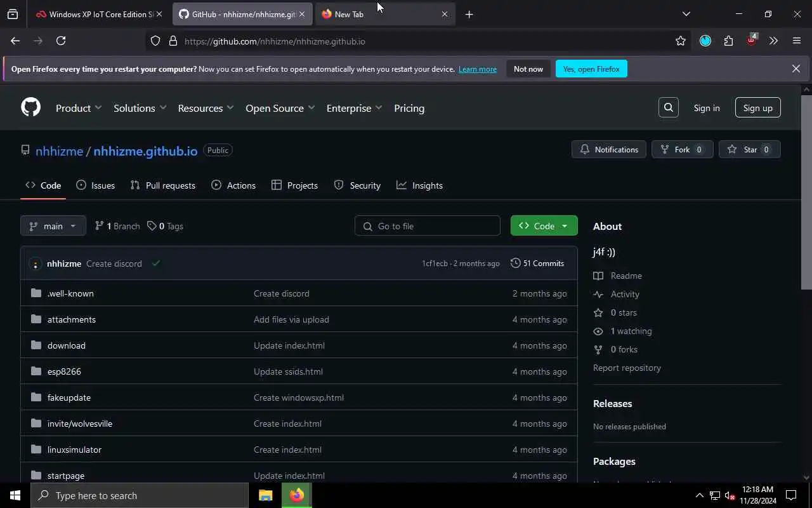Open the Windows Start menu
The height and width of the screenshot is (508, 812).
click(x=15, y=495)
